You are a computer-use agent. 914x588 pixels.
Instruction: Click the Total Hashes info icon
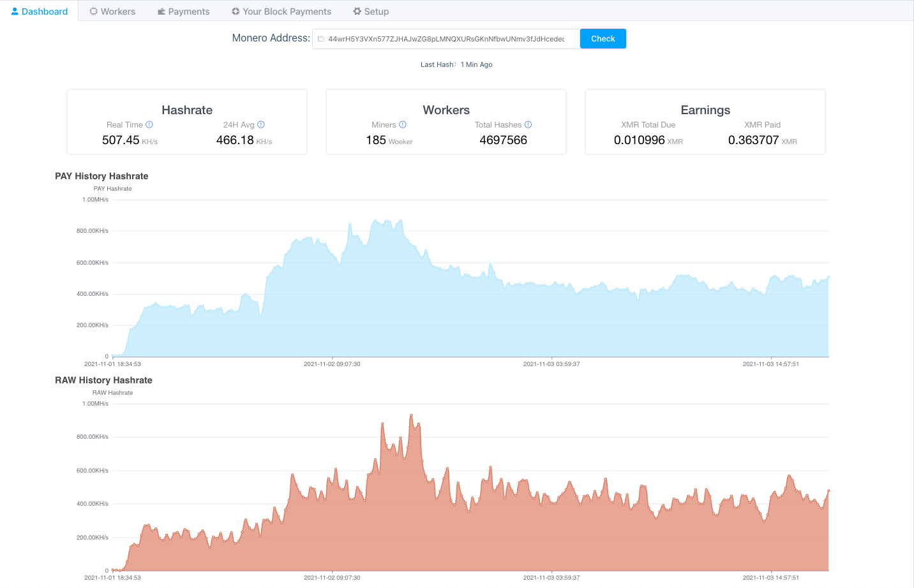coord(528,125)
